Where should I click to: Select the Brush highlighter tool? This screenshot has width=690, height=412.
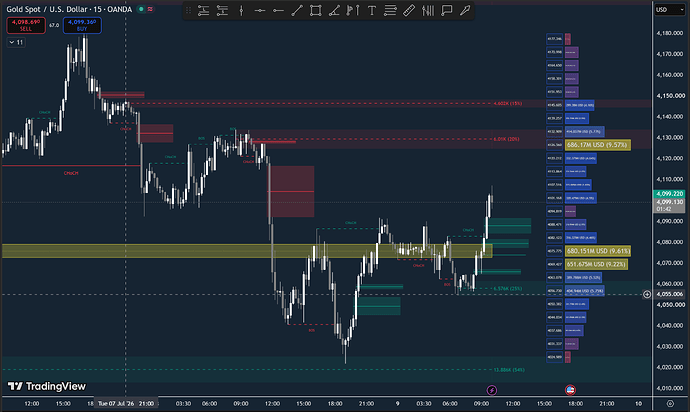[x=465, y=11]
